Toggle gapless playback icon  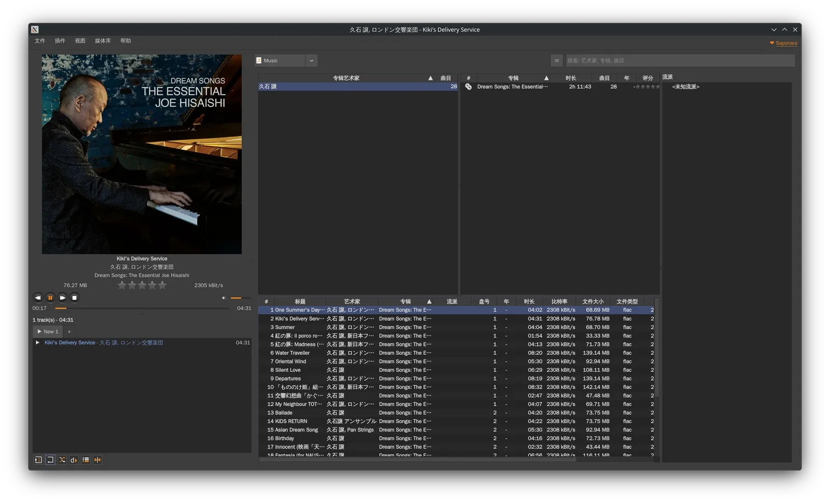pos(98,460)
